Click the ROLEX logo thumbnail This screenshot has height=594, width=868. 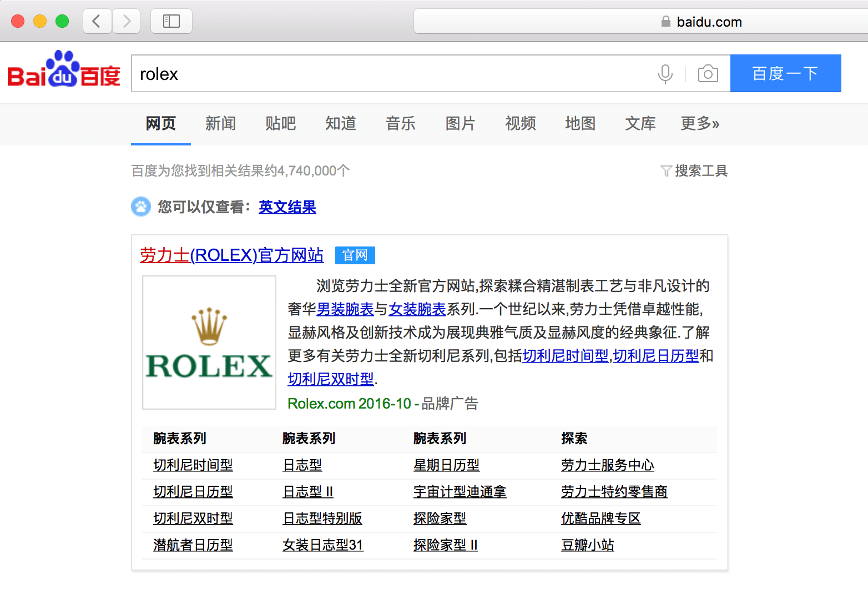(209, 343)
